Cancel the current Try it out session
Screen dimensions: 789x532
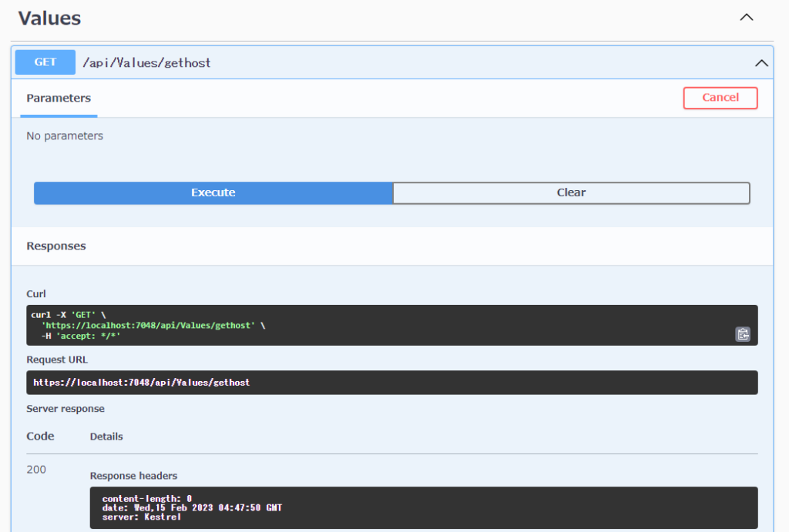720,97
